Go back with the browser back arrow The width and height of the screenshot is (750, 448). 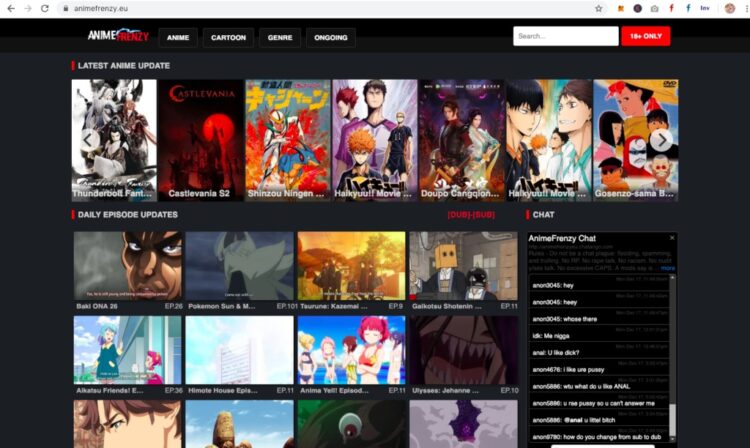[11, 8]
